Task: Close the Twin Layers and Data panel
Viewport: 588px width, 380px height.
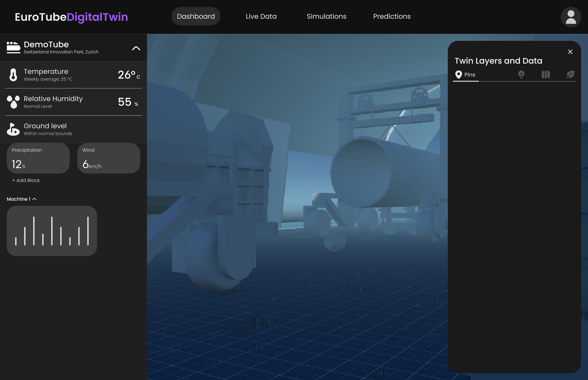Action: [570, 52]
